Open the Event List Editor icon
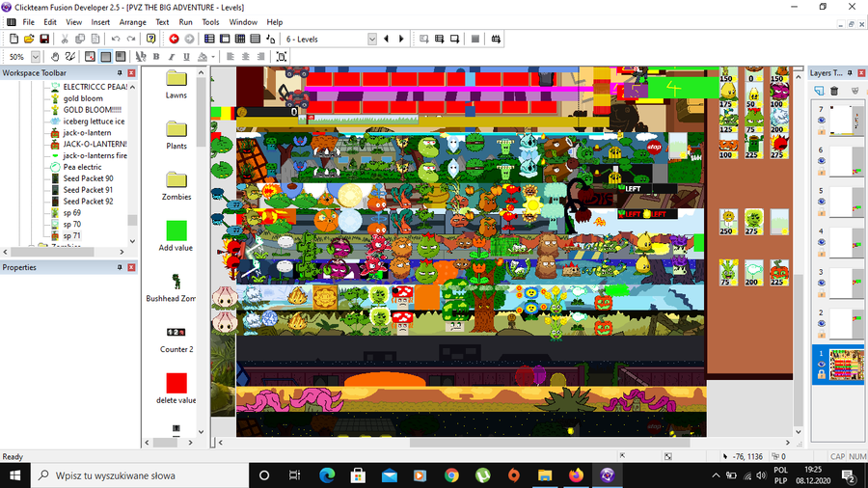 click(x=256, y=39)
